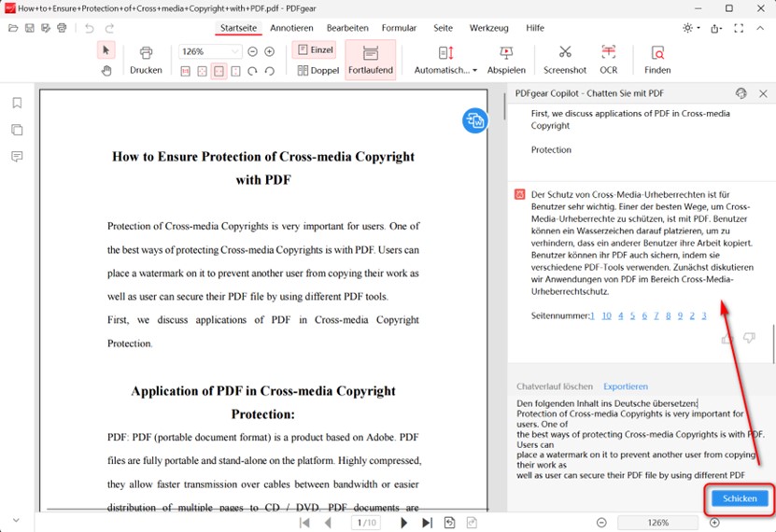Zoom in using status bar plus
776x532 pixels.
[714, 523]
